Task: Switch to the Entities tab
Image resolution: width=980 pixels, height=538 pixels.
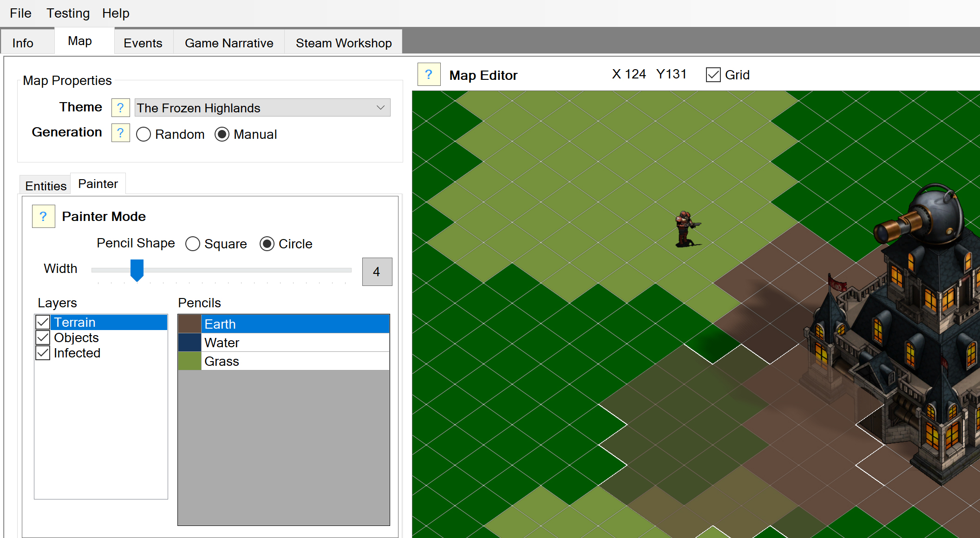Action: pos(46,186)
